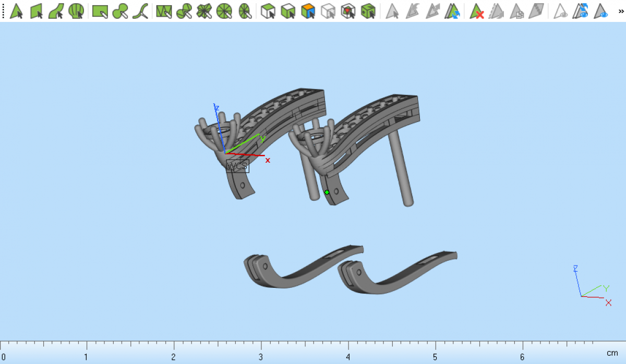Click the cm unit label on ruler
Image resolution: width=626 pixels, height=364 pixels.
(x=612, y=353)
